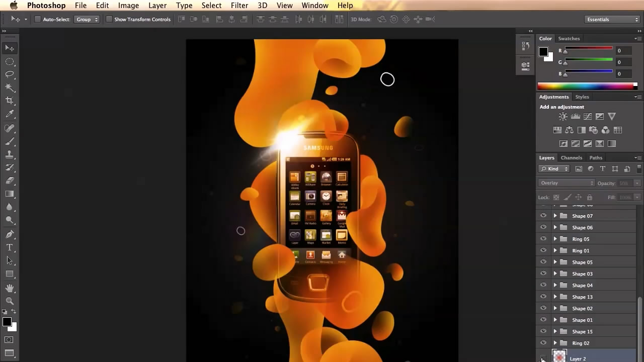Hide the Shape 03 layer group

(543, 274)
